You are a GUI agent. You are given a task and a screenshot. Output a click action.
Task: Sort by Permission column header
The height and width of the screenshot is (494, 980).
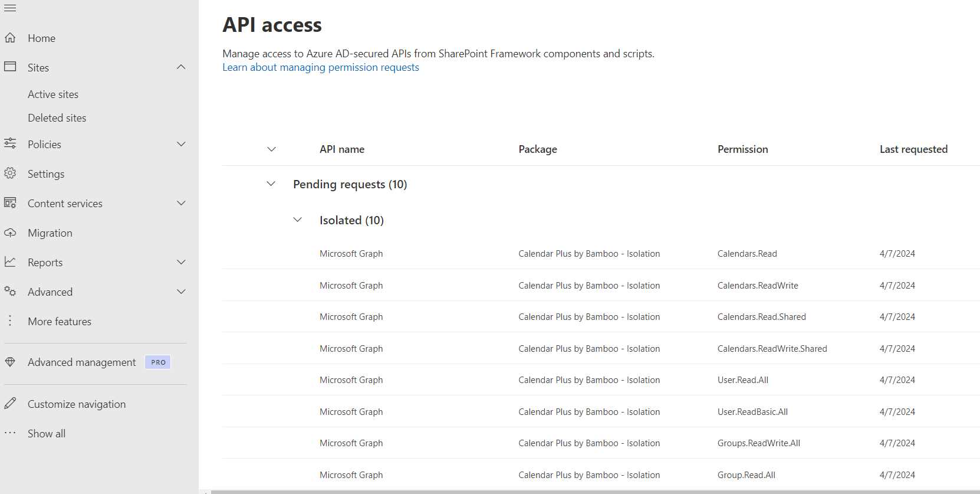click(742, 149)
